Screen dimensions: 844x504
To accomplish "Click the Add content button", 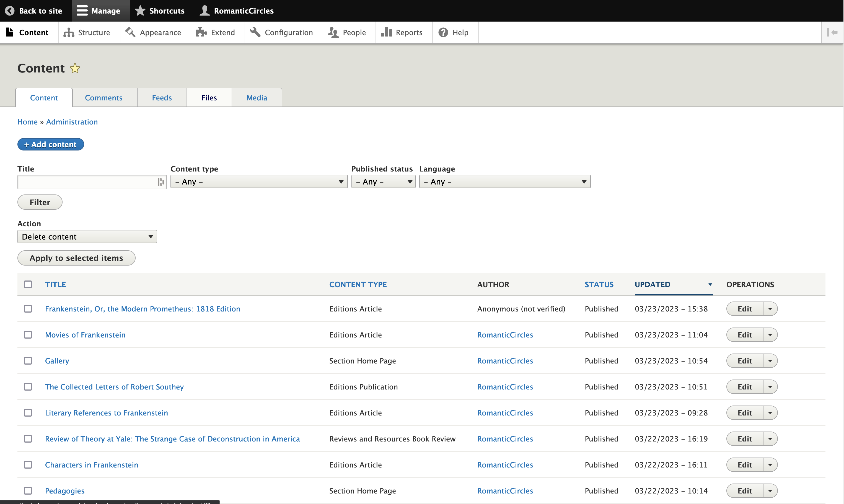I will click(51, 144).
